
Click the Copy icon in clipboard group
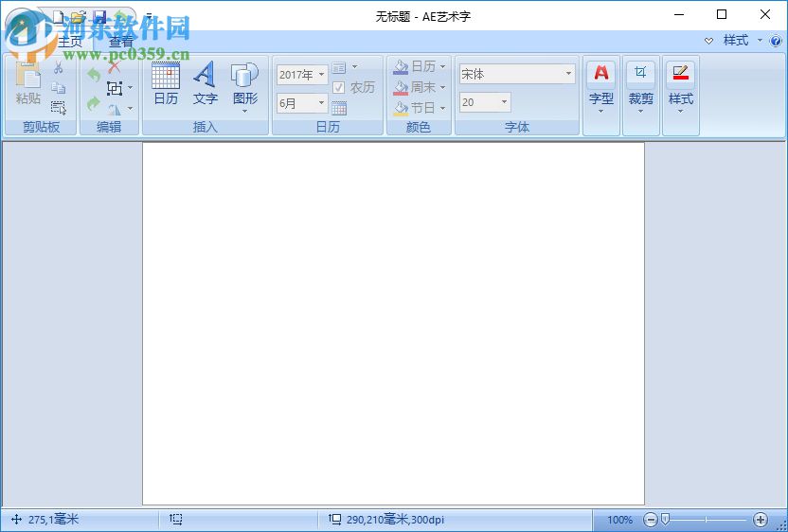(x=59, y=87)
